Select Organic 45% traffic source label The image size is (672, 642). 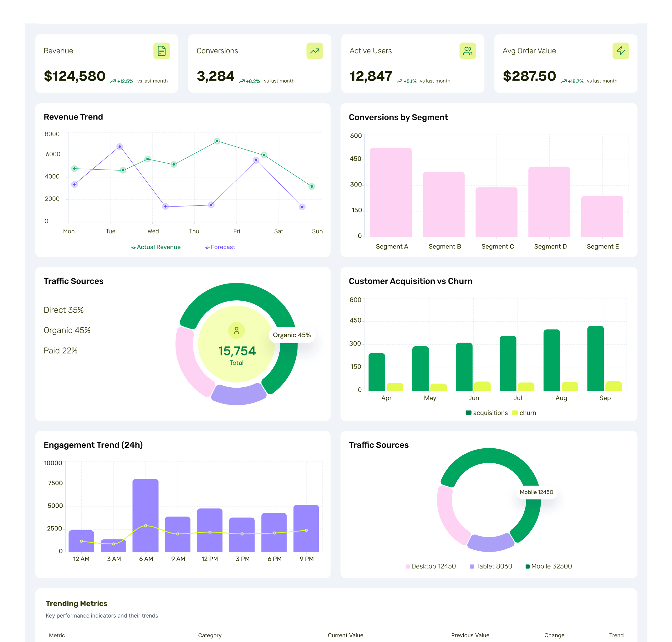pyautogui.click(x=67, y=330)
